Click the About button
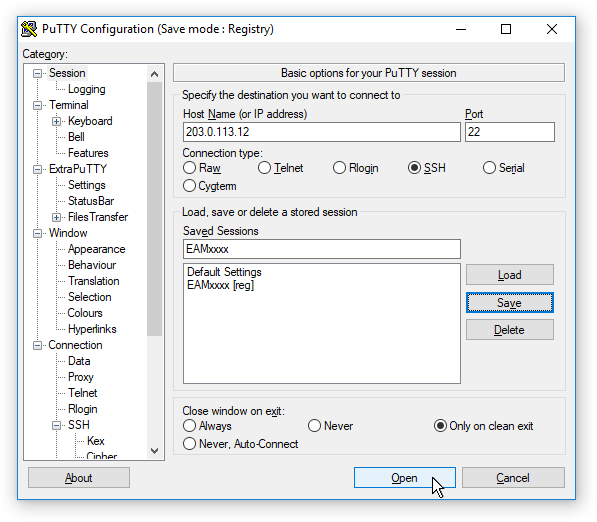Image resolution: width=597 pixels, height=522 pixels. point(79,478)
